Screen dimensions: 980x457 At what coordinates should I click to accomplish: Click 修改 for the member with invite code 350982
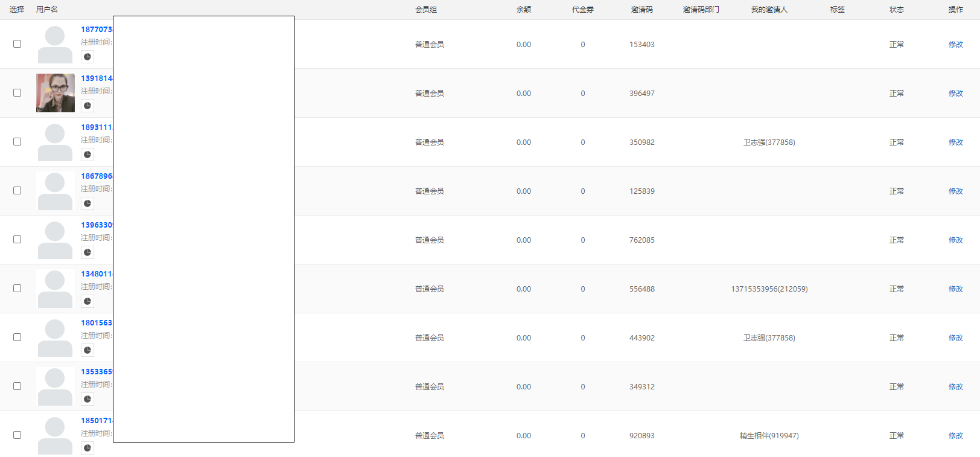(x=956, y=142)
